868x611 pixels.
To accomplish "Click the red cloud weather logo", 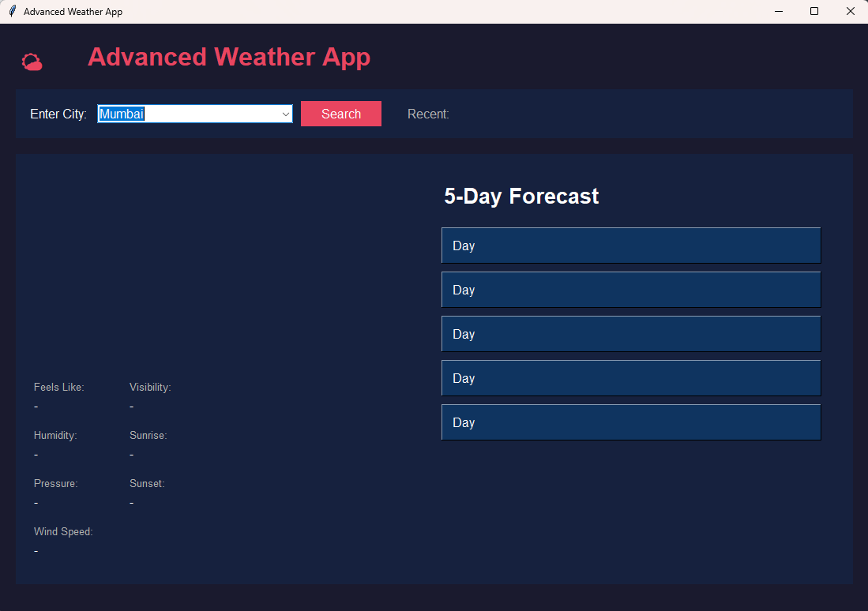I will pos(32,62).
